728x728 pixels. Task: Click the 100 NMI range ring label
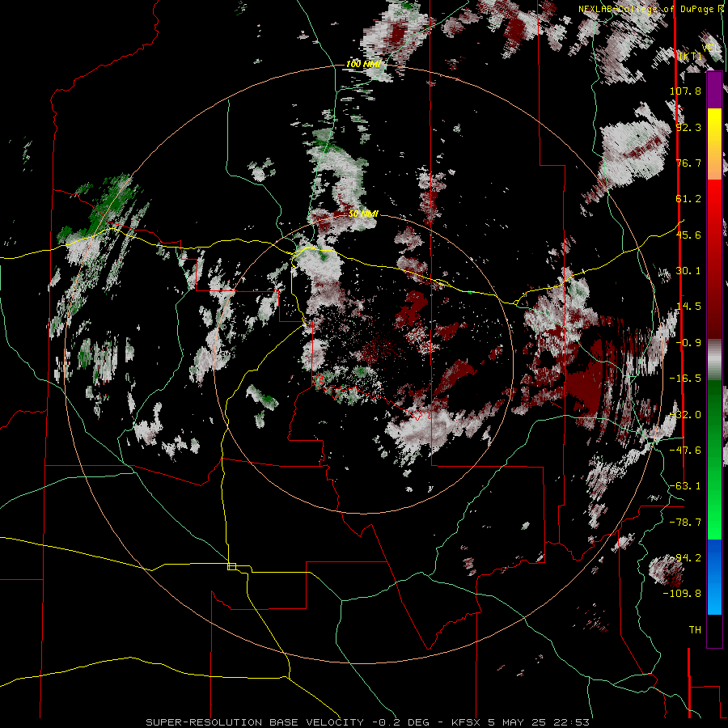point(363,64)
